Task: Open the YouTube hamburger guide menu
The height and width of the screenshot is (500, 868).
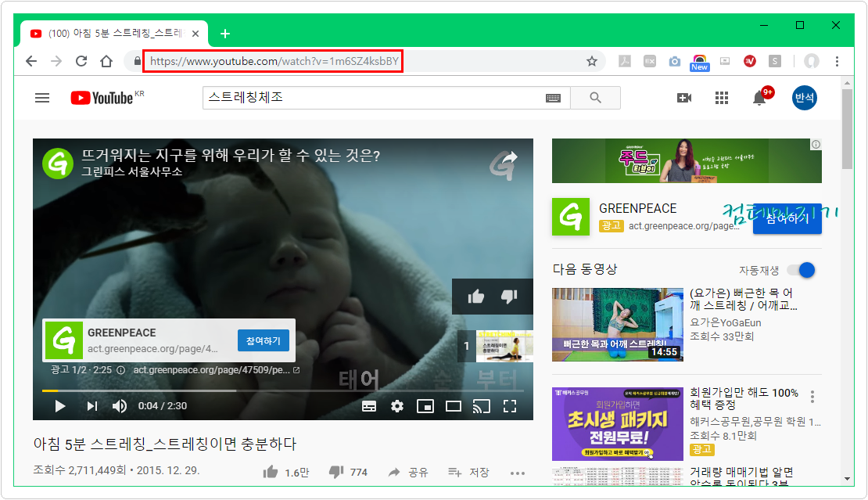Action: pos(42,98)
